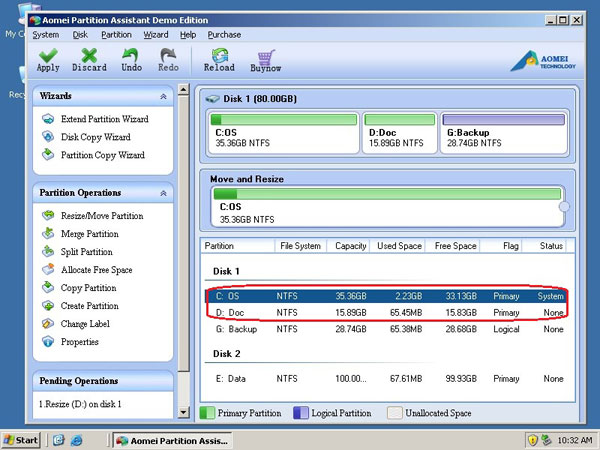Click left panel scrollbar up arrow
The height and width of the screenshot is (450, 600).
click(x=183, y=90)
